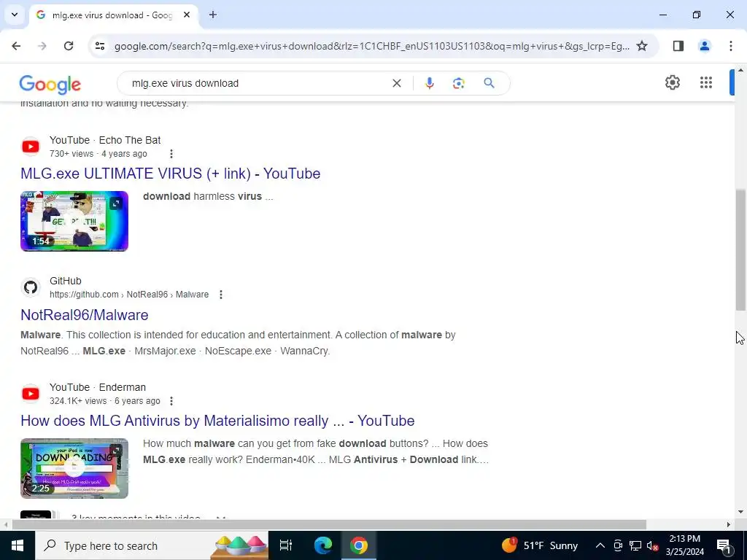
Task: Open Chrome's three-dot menu
Action: coord(730,46)
